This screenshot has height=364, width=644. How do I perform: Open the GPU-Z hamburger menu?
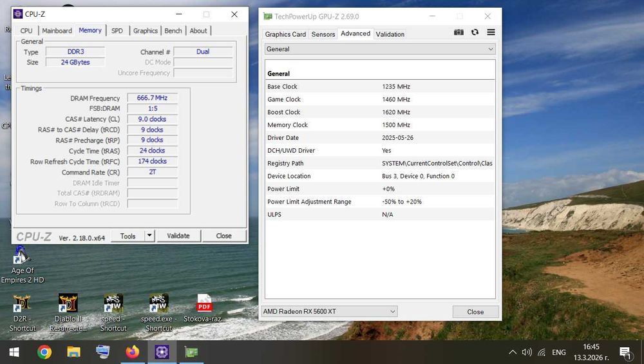(491, 32)
